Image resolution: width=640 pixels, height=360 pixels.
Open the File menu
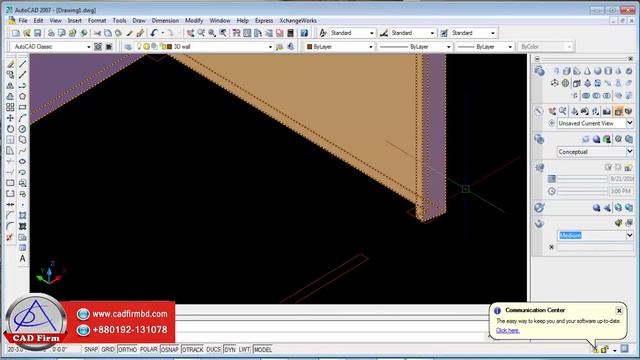(23, 20)
